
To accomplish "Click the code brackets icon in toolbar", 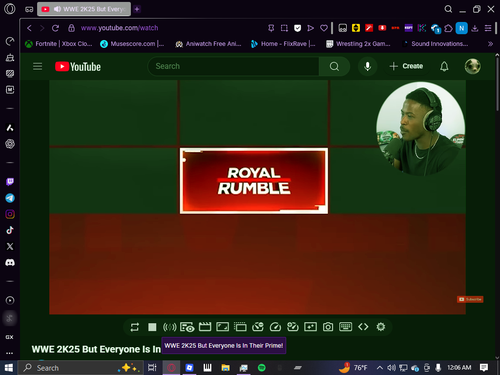I will [x=363, y=327].
